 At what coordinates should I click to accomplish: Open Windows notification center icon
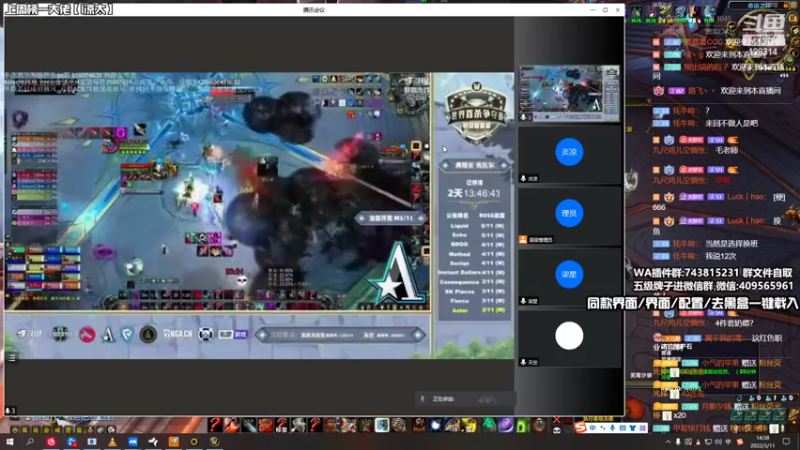(x=786, y=442)
